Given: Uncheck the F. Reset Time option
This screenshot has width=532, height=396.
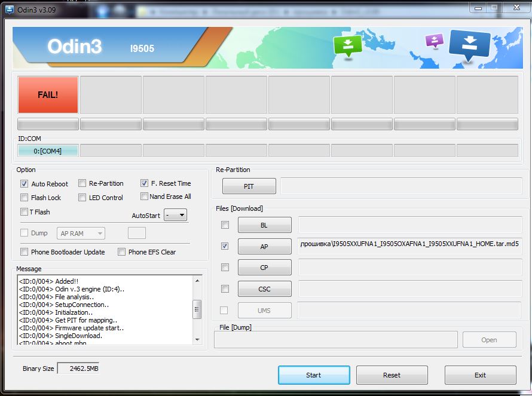Looking at the screenshot, I should [x=145, y=183].
